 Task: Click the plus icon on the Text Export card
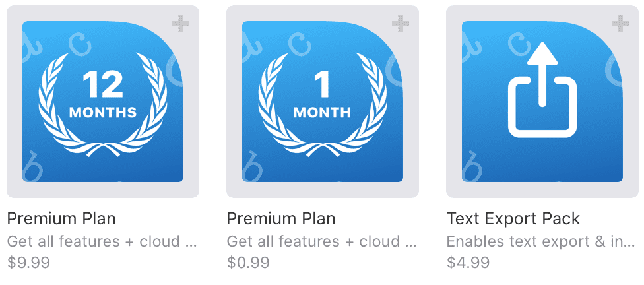coord(620,24)
